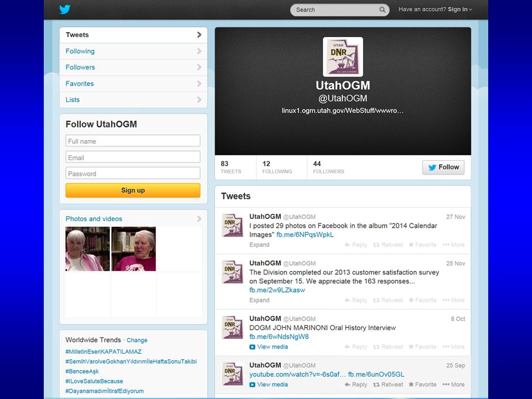Reply to the 25 Sep youtube tweet

356,385
